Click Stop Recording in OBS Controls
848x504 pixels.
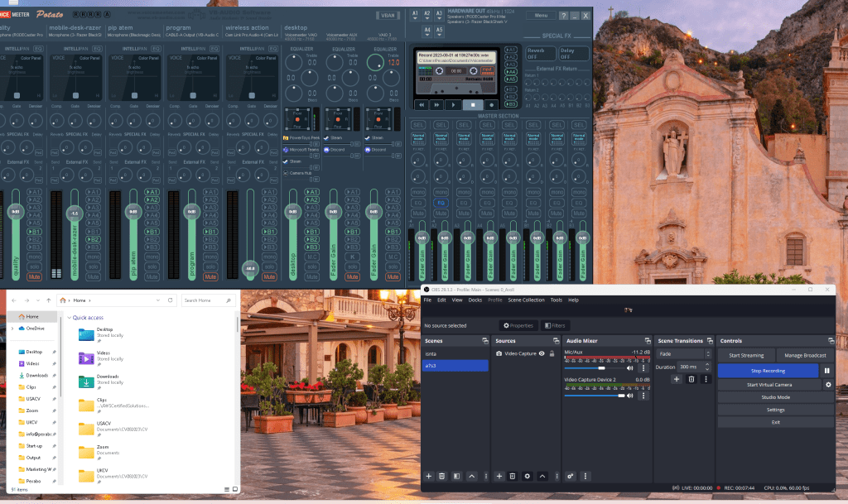(768, 371)
